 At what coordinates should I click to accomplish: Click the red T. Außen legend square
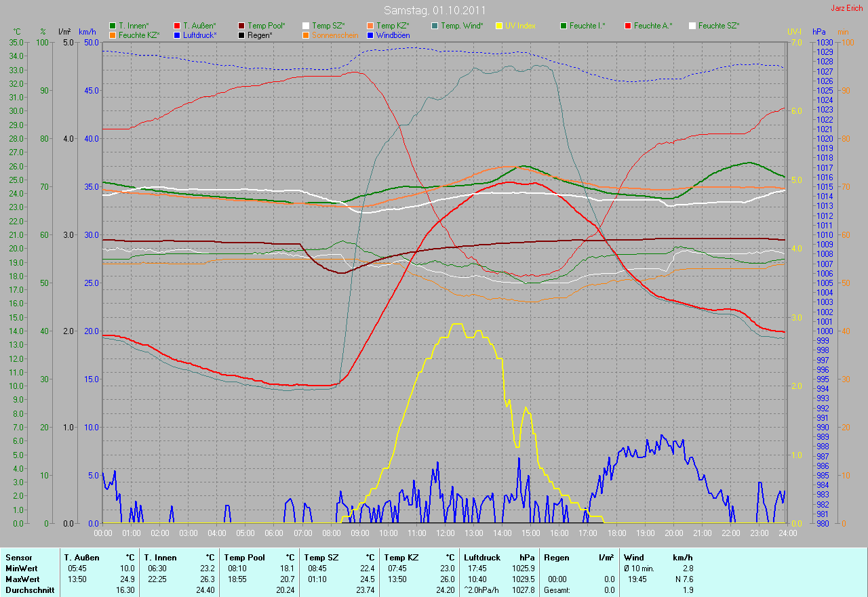[x=178, y=26]
